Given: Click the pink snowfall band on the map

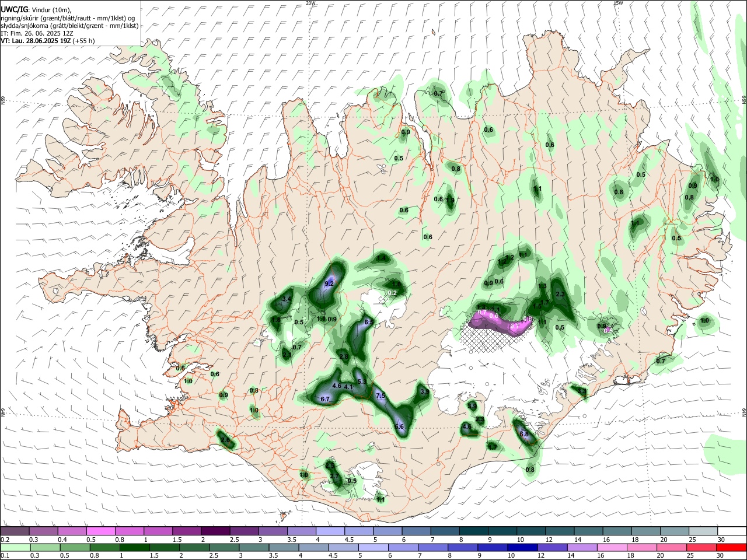Looking at the screenshot, I should (500, 323).
